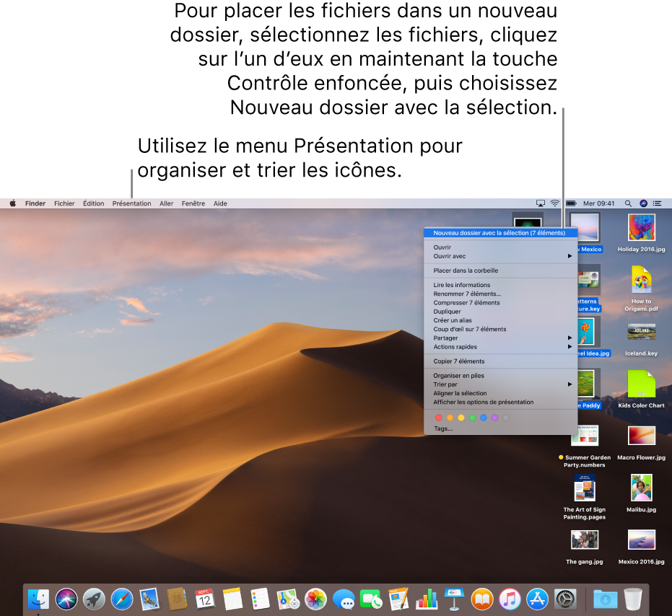Image resolution: width=672 pixels, height=616 pixels.
Task: Open Safari from the Dock
Action: 121,599
